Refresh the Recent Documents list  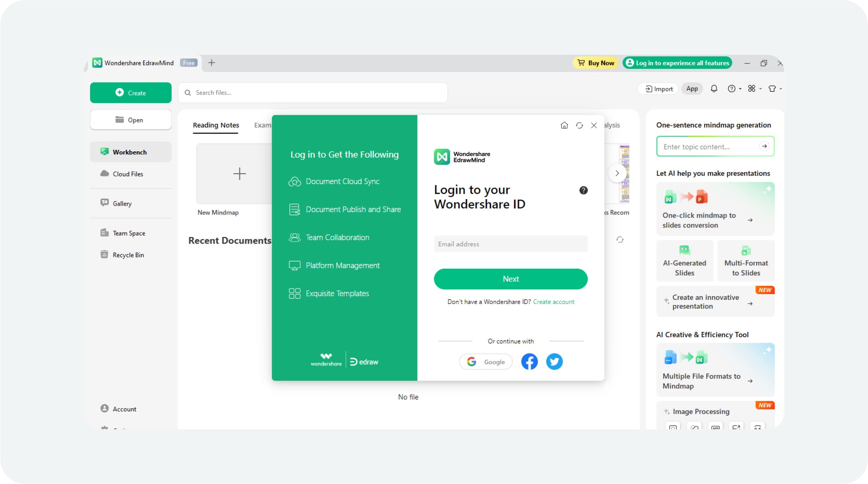(620, 240)
